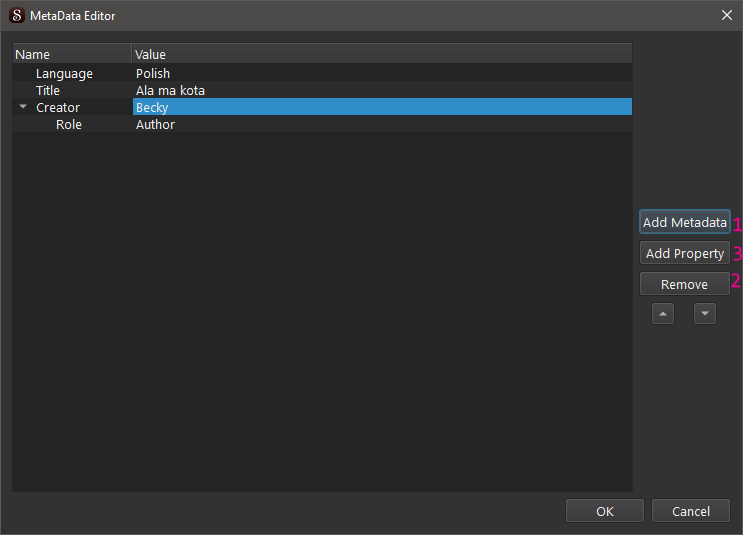Click the Polish language value
This screenshot has height=535, width=743.
(x=153, y=73)
